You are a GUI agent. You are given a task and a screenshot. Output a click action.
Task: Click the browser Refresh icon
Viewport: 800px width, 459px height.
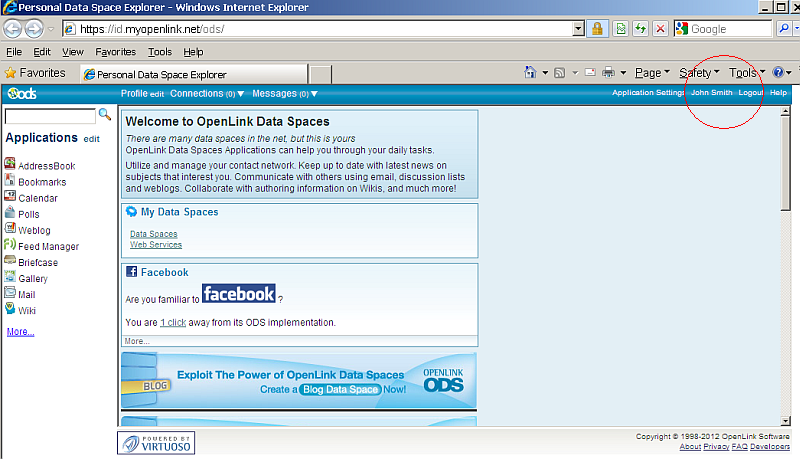click(x=640, y=29)
